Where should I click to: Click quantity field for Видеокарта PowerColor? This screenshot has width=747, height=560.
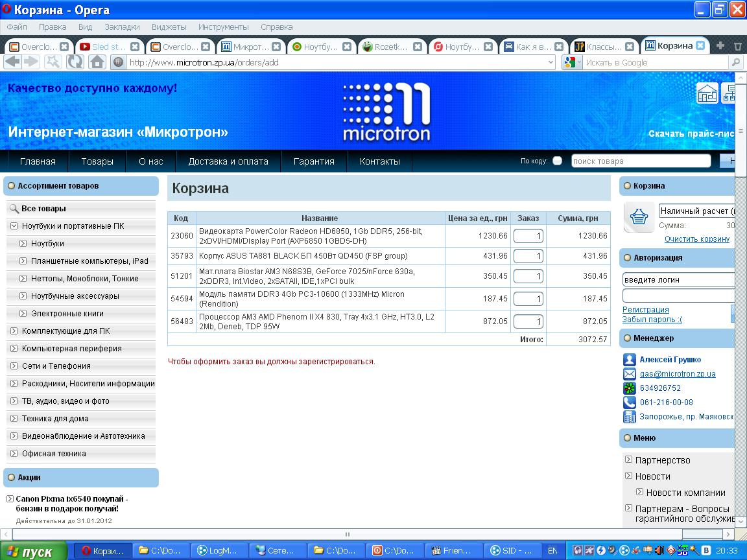528,236
